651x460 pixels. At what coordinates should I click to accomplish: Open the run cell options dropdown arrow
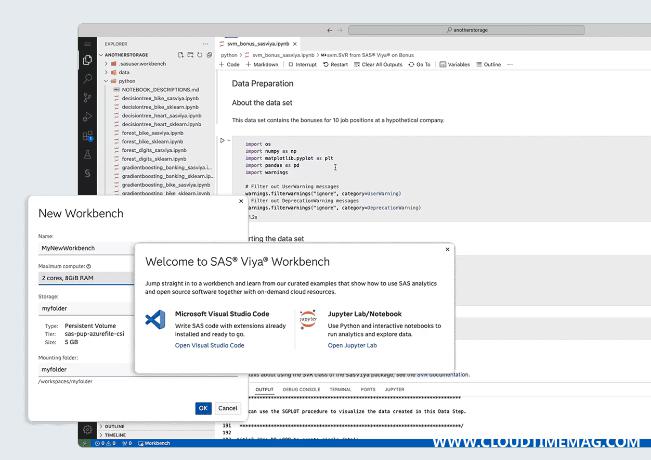[x=229, y=140]
